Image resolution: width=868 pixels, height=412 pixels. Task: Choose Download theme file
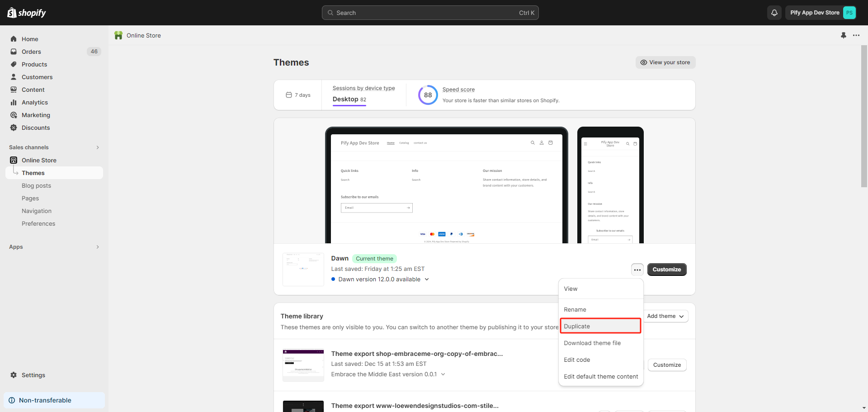click(601, 343)
